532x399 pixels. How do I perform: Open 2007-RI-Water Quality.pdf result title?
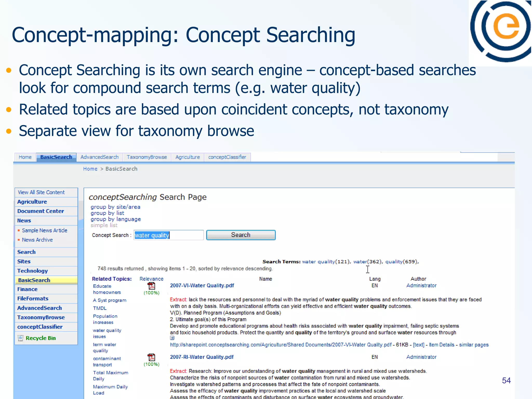202,357
